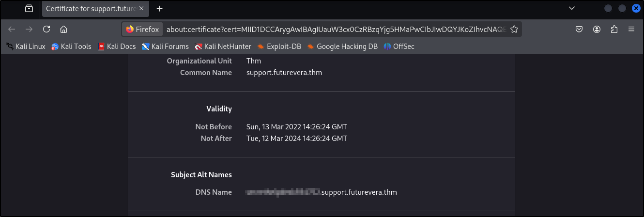Reload the current page
This screenshot has height=217, width=644.
tap(46, 29)
